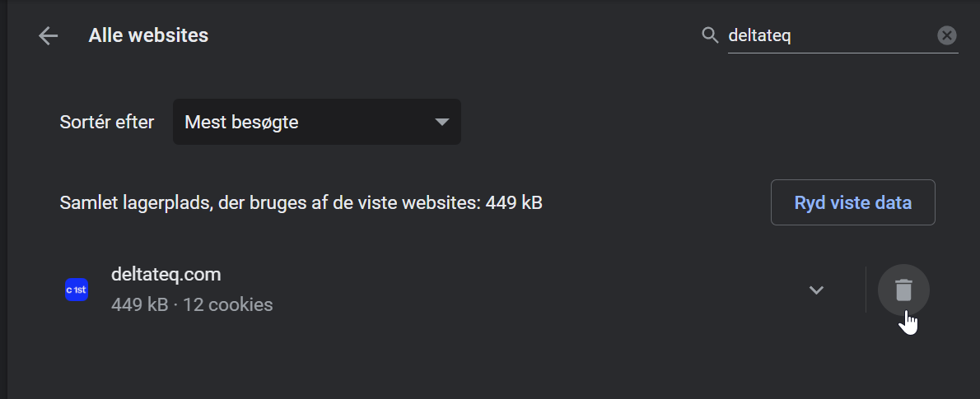This screenshot has width=980, height=399.
Task: Click the 449 kB total storage value
Action: point(514,203)
